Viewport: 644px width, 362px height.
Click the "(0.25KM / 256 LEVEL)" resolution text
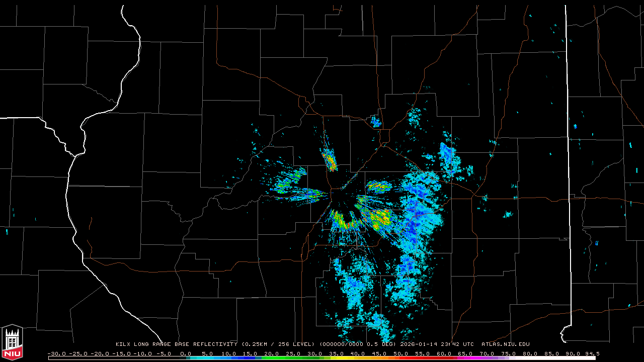point(279,344)
